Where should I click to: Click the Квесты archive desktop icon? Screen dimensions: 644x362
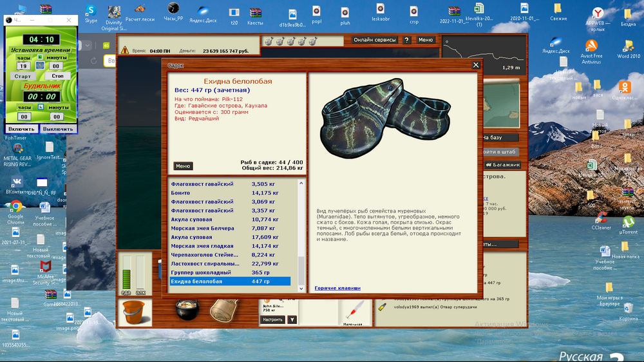click(255, 17)
